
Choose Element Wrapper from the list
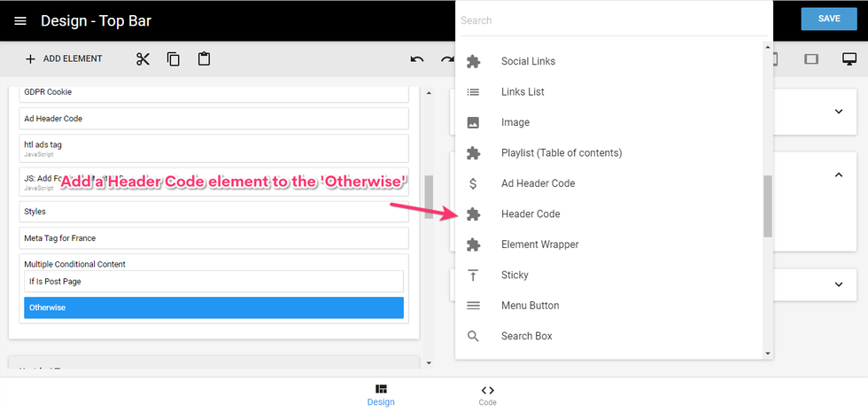[x=539, y=245]
